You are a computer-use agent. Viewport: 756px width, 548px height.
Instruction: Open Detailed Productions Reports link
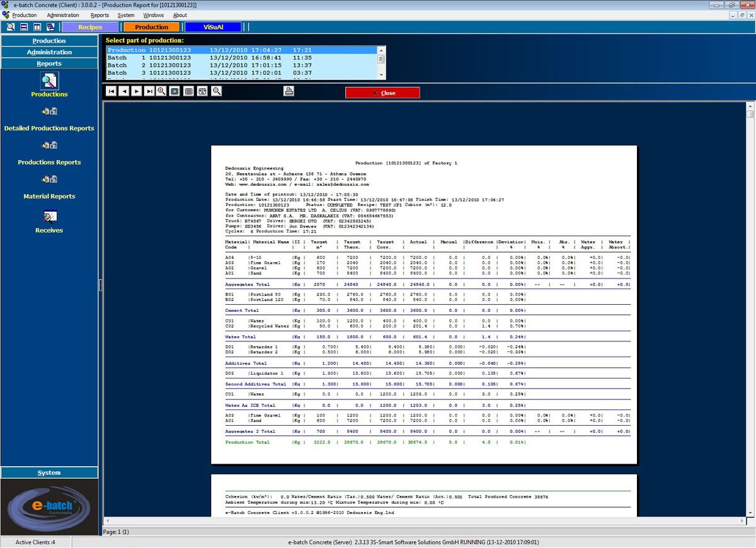(x=49, y=128)
